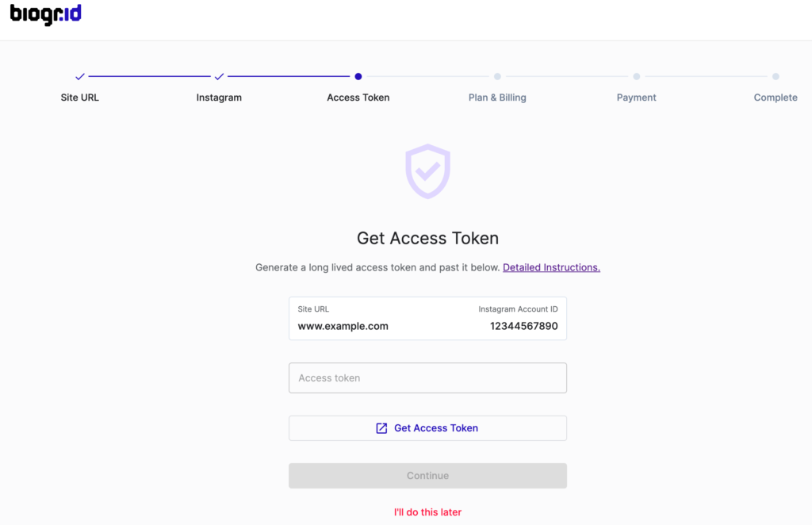Screen dimensions: 812x525
Task: Click the Get Access Token button
Action: [x=427, y=428]
